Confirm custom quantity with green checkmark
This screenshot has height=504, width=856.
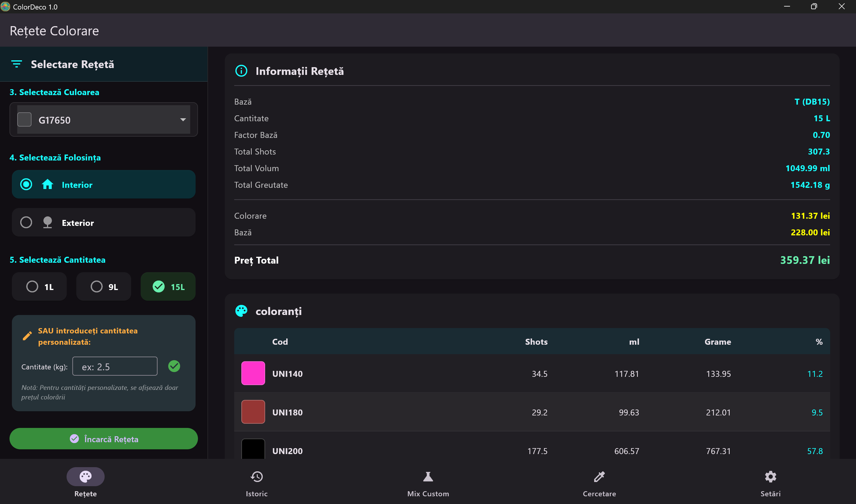click(x=174, y=366)
